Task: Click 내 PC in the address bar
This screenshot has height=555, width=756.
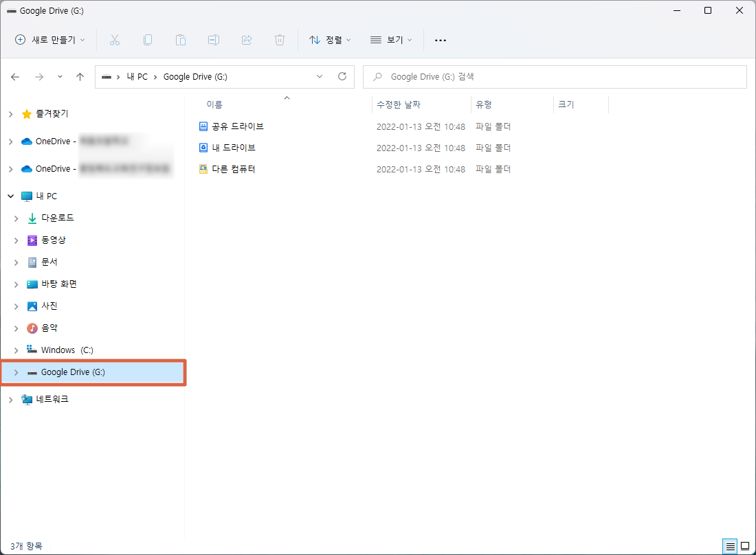Action: 137,77
